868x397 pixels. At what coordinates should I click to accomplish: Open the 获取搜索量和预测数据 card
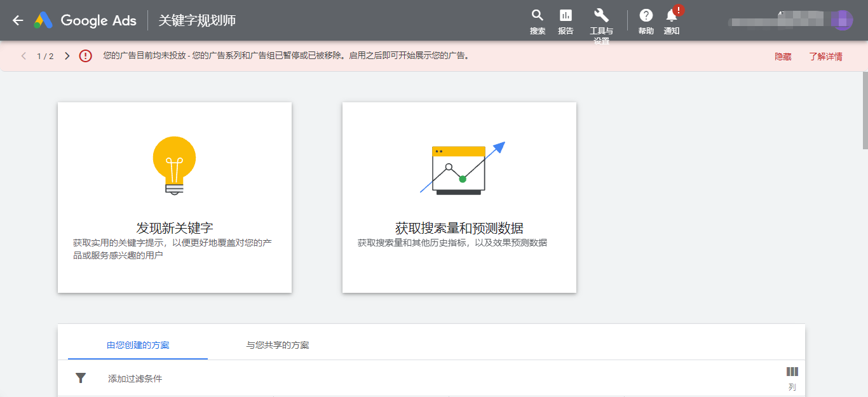pyautogui.click(x=459, y=198)
